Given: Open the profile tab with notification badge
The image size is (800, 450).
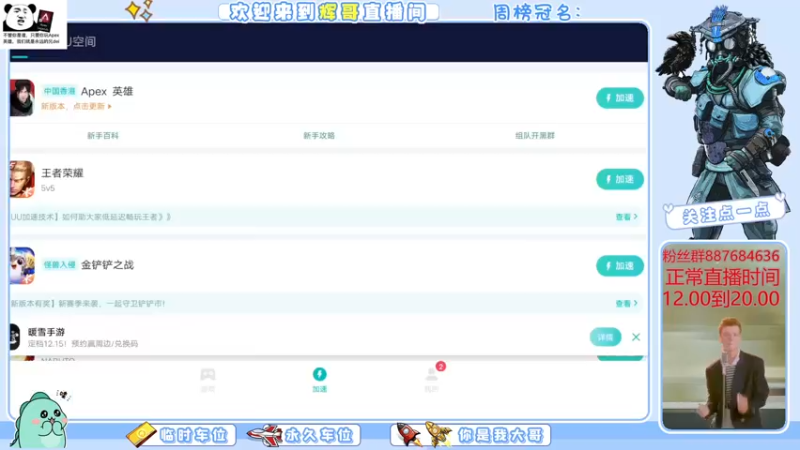Looking at the screenshot, I should coord(432,380).
